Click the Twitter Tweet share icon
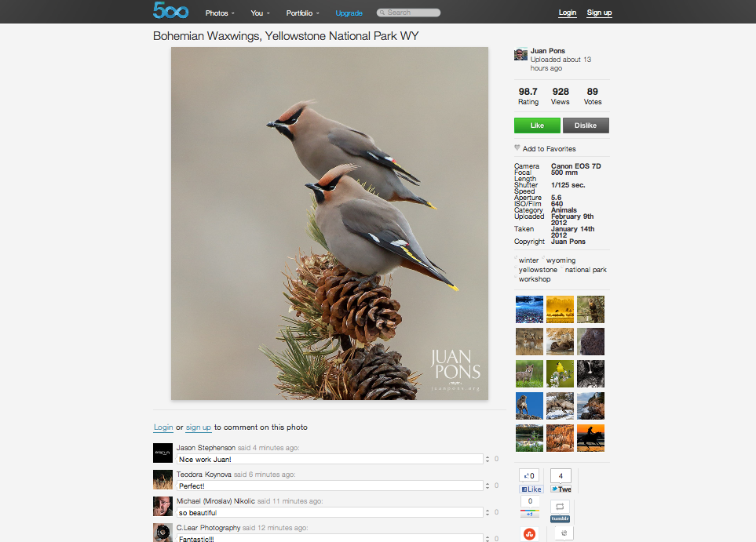Image resolution: width=756 pixels, height=542 pixels. pyautogui.click(x=561, y=489)
